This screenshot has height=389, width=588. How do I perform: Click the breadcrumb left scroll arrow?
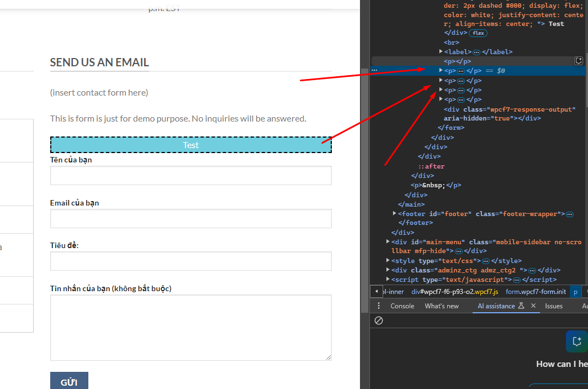click(x=376, y=291)
